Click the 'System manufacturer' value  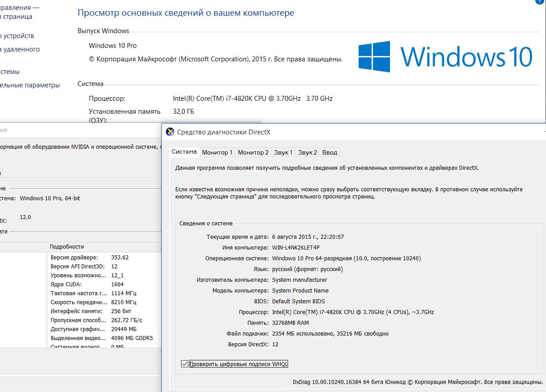[299, 280]
